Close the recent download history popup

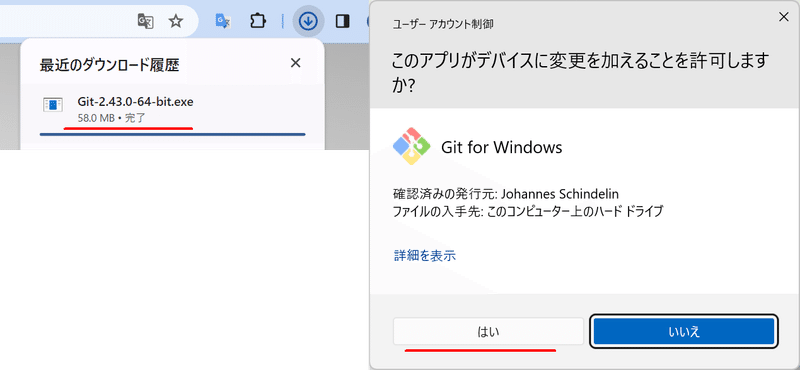coord(295,63)
